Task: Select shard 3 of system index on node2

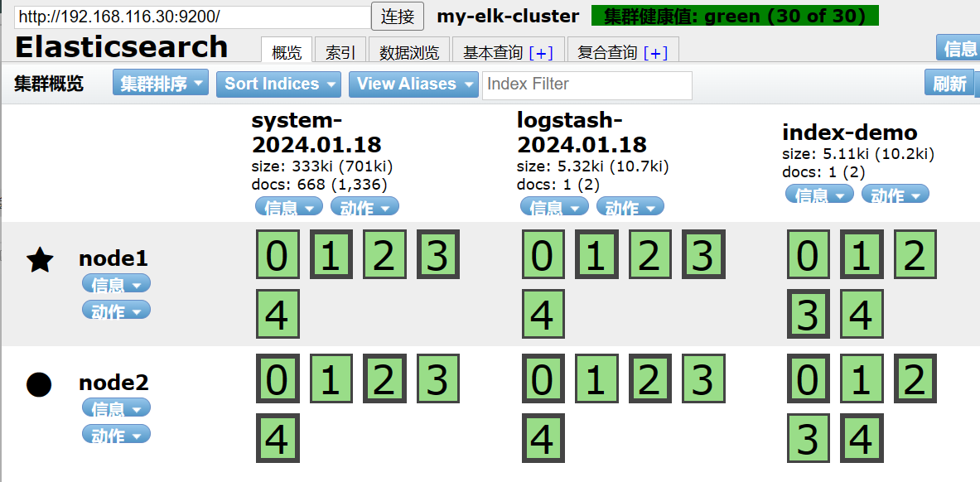Action: pyautogui.click(x=438, y=378)
